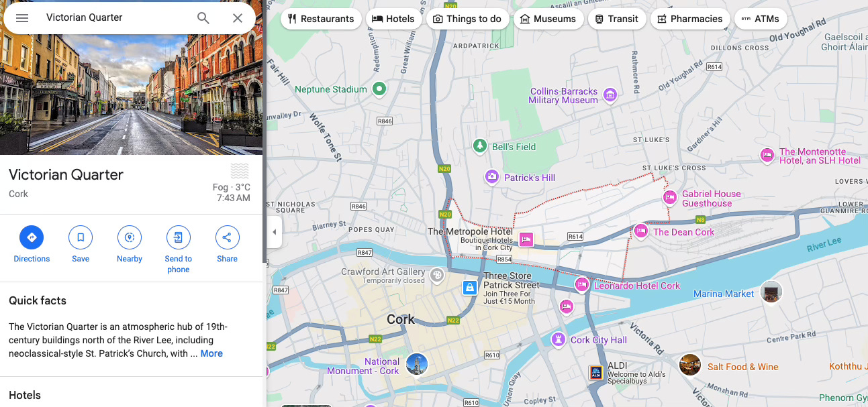Screen dimensions: 868x407
Task: Click the St Luke's Cross map label
Action: pos(674,168)
